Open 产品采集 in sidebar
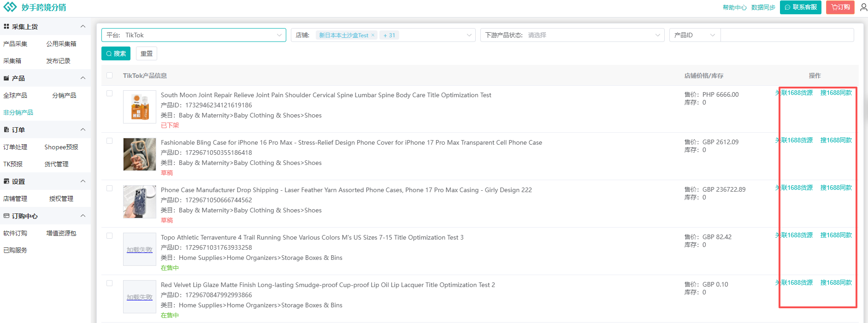 pos(15,44)
